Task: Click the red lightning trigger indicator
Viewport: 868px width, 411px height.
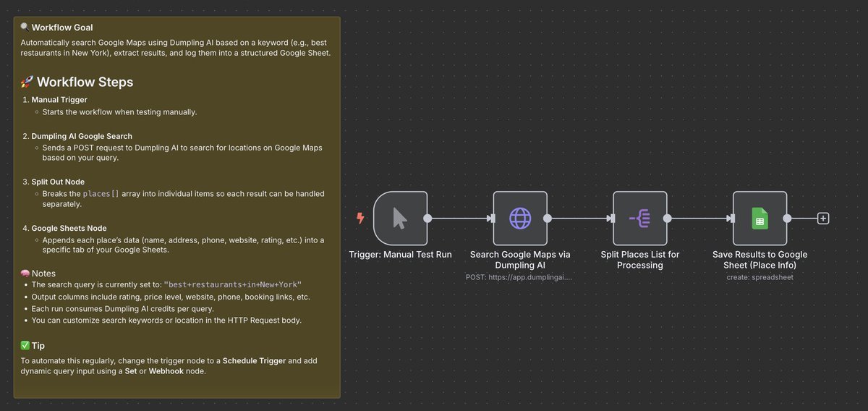Action: click(x=361, y=218)
